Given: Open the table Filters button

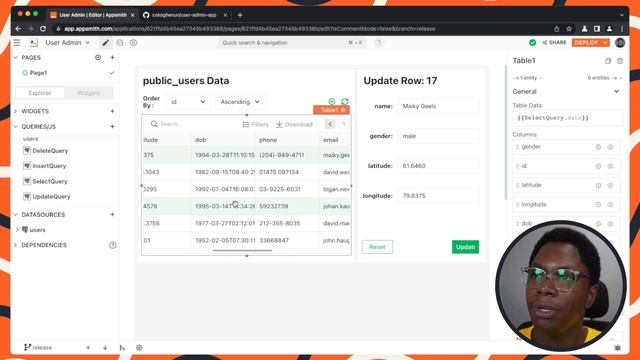Looking at the screenshot, I should [x=256, y=124].
